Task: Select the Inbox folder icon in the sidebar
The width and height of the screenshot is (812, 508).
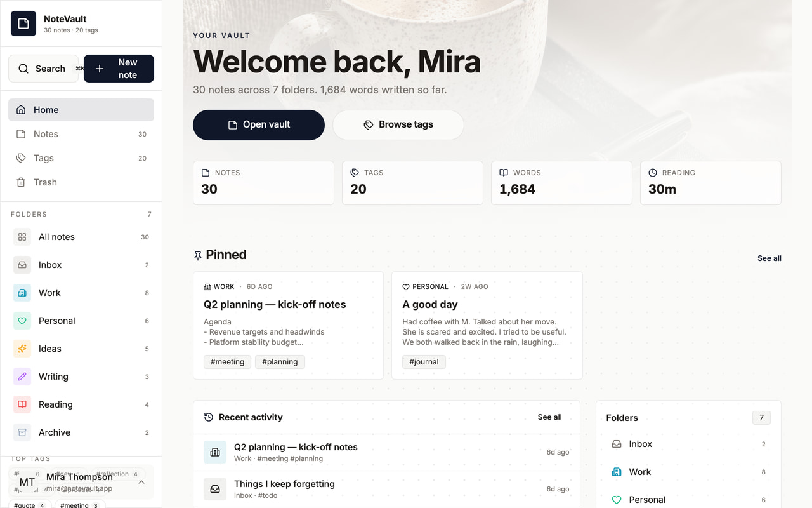Action: click(x=22, y=265)
